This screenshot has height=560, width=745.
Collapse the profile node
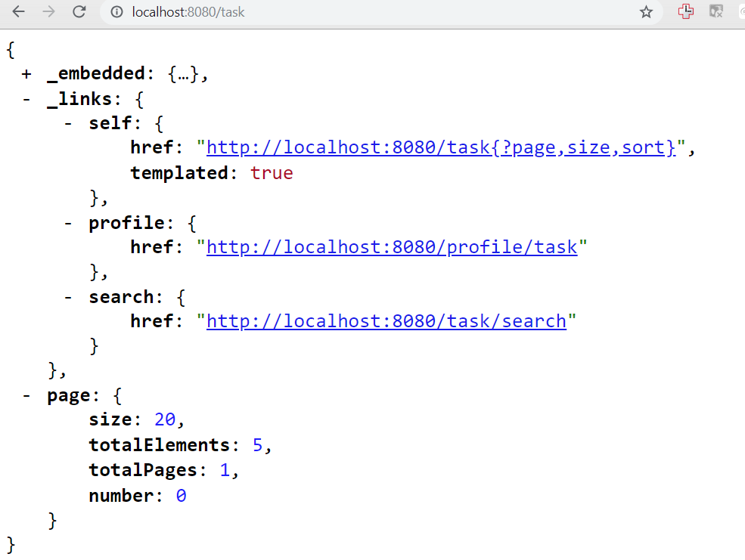click(67, 222)
